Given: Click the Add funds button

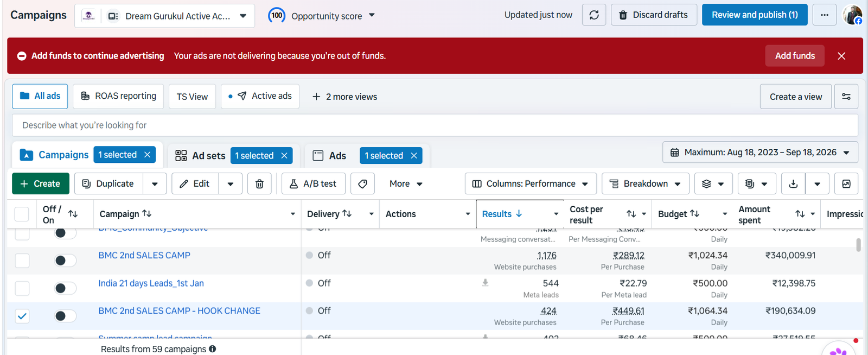Looking at the screenshot, I should (795, 56).
